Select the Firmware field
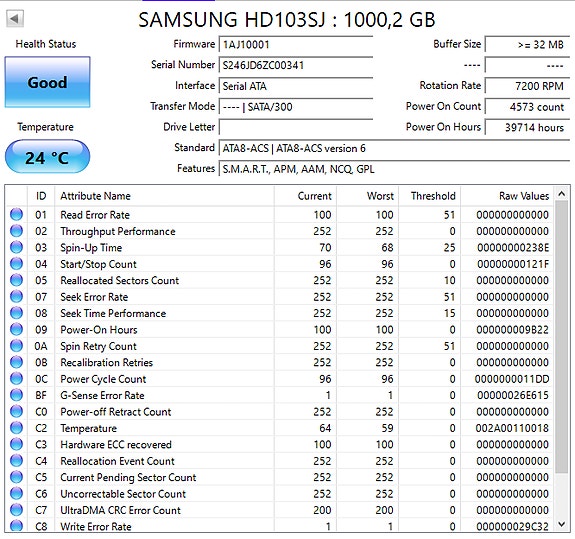The image size is (575, 539). tap(296, 45)
